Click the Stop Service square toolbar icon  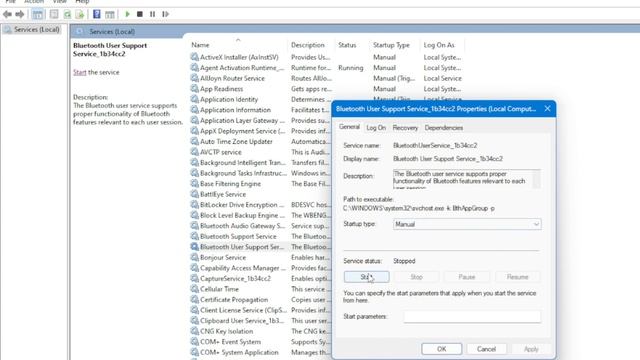140,14
